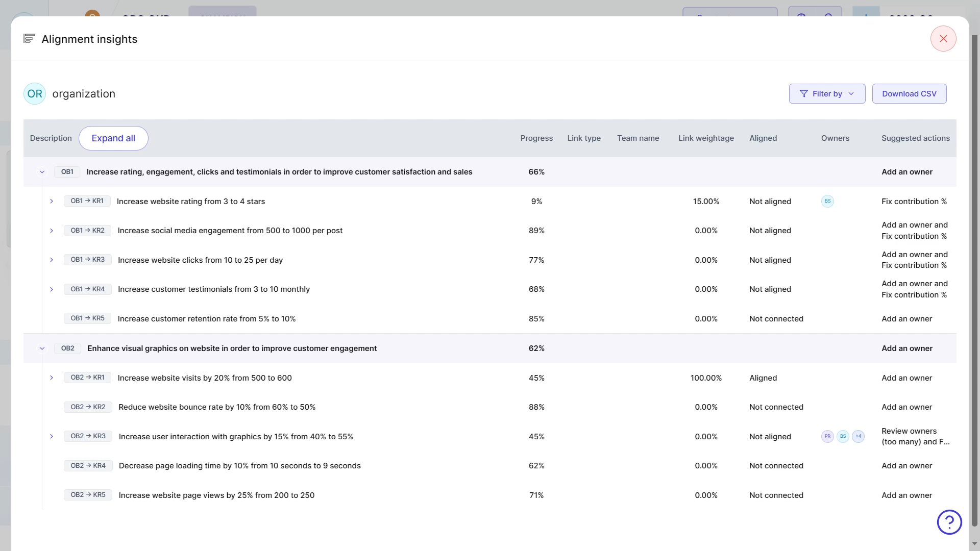The width and height of the screenshot is (980, 551).
Task: Click the BS avatar on OB2 KR3 row
Action: coord(843,436)
